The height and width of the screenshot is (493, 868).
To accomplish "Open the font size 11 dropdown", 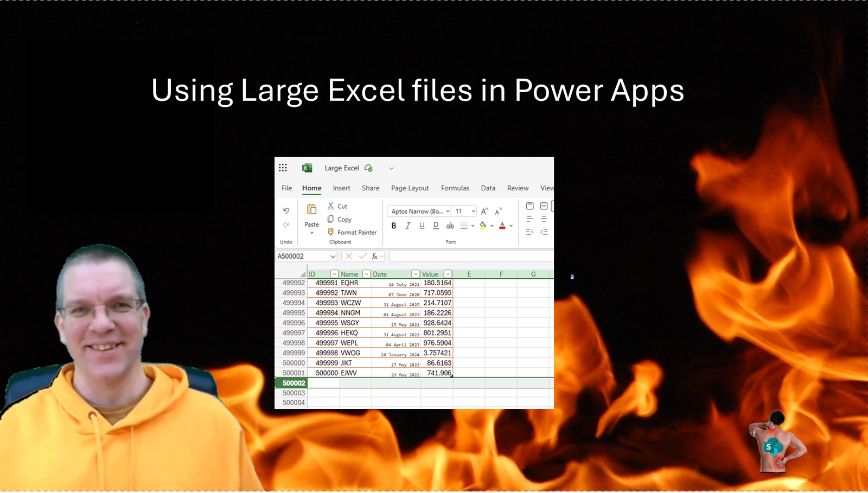I will (473, 212).
